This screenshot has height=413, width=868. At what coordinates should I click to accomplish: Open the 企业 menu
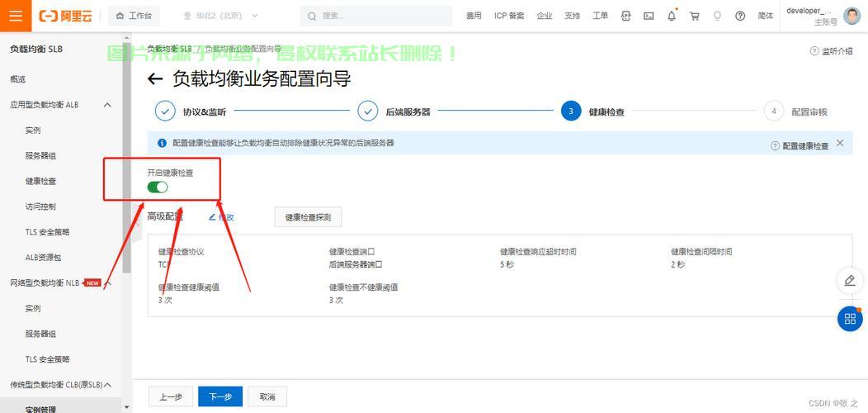click(545, 16)
